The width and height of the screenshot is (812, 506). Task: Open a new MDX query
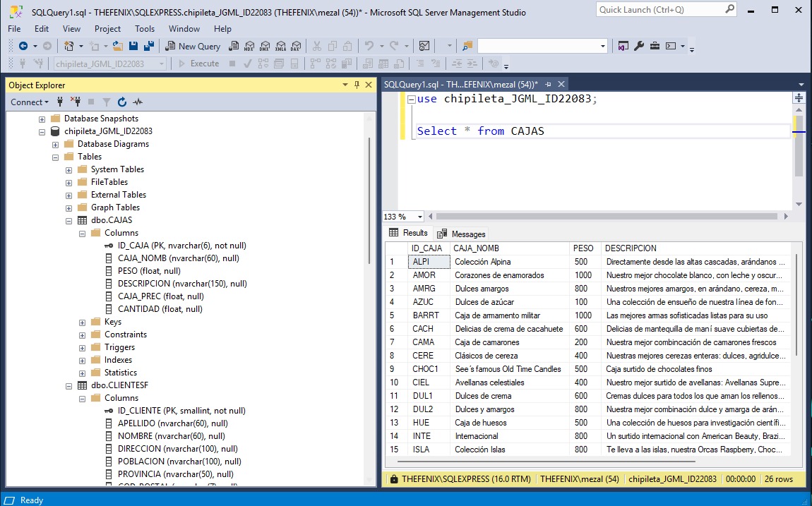tap(249, 46)
